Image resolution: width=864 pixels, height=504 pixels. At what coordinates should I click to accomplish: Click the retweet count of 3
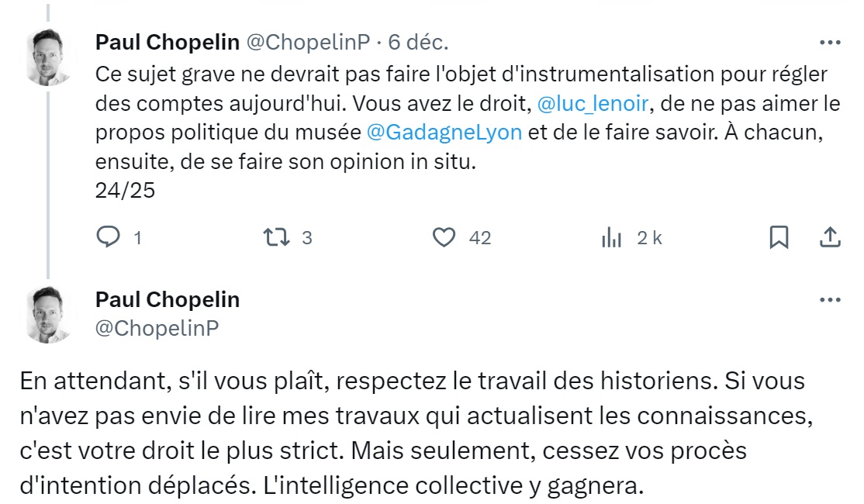click(307, 238)
